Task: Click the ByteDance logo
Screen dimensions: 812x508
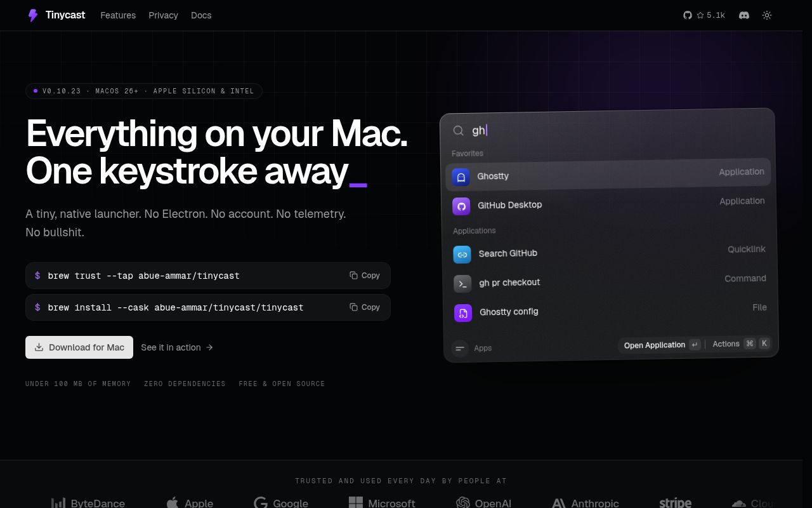Action: coord(88,504)
